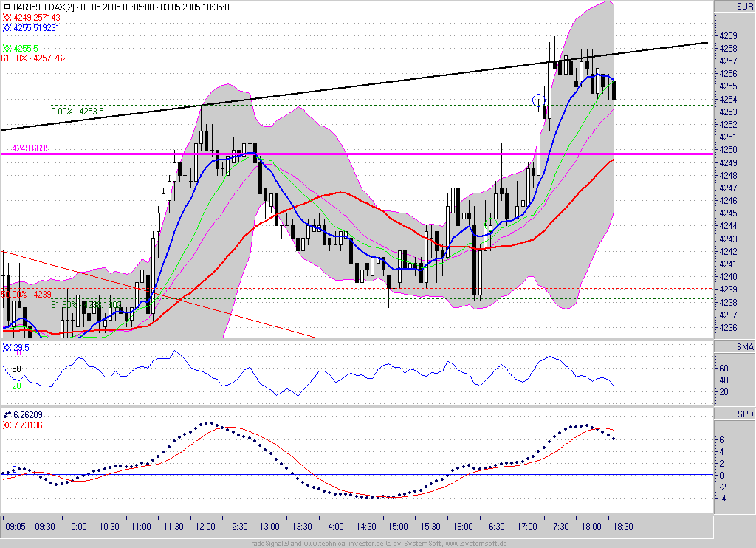Click the 15:30 time axis label

pyautogui.click(x=430, y=527)
